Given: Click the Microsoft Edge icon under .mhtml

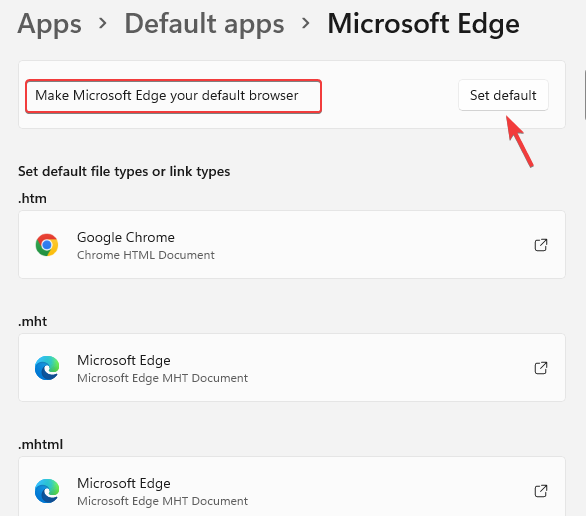Looking at the screenshot, I should pos(47,491).
